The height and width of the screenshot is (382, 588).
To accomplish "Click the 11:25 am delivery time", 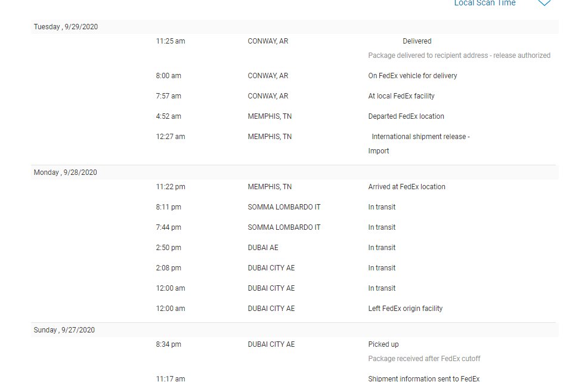I will tap(170, 41).
